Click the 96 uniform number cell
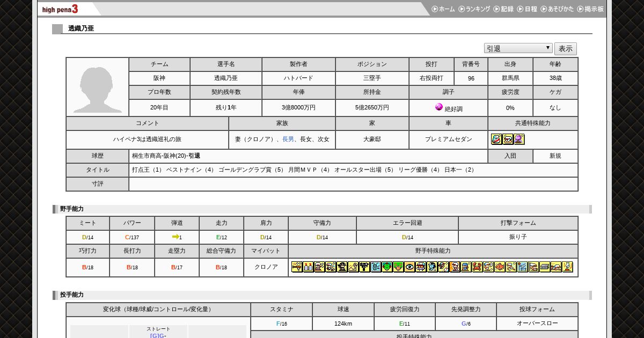 [x=471, y=78]
